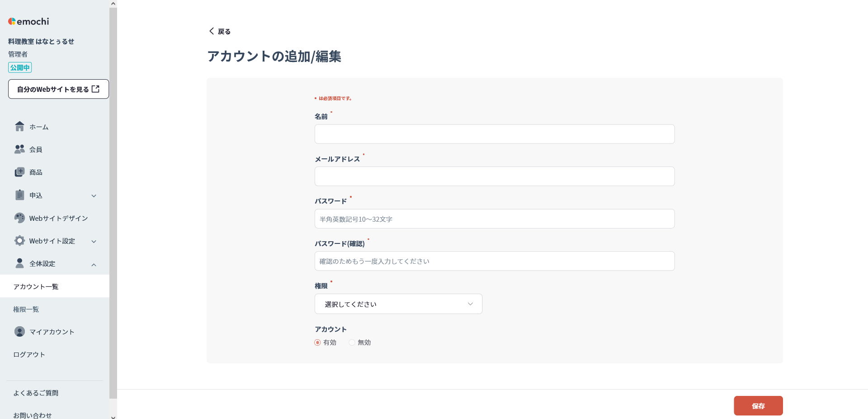Click the members (会員) people icon

click(x=19, y=149)
